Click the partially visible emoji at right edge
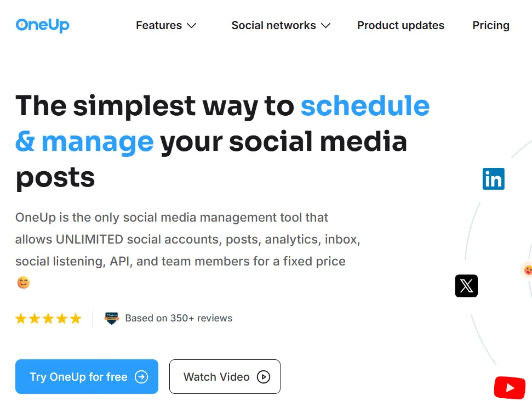Viewport: 532px width, 401px height. point(528,270)
